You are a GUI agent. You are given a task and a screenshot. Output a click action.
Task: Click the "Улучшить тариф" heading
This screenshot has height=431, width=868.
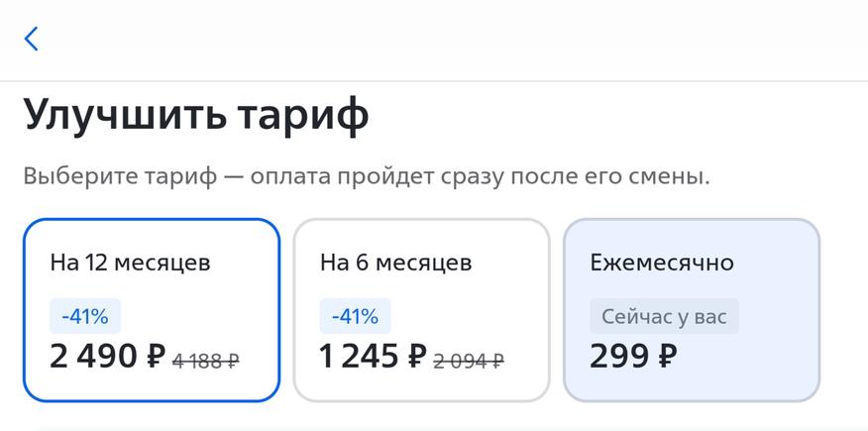tap(196, 114)
